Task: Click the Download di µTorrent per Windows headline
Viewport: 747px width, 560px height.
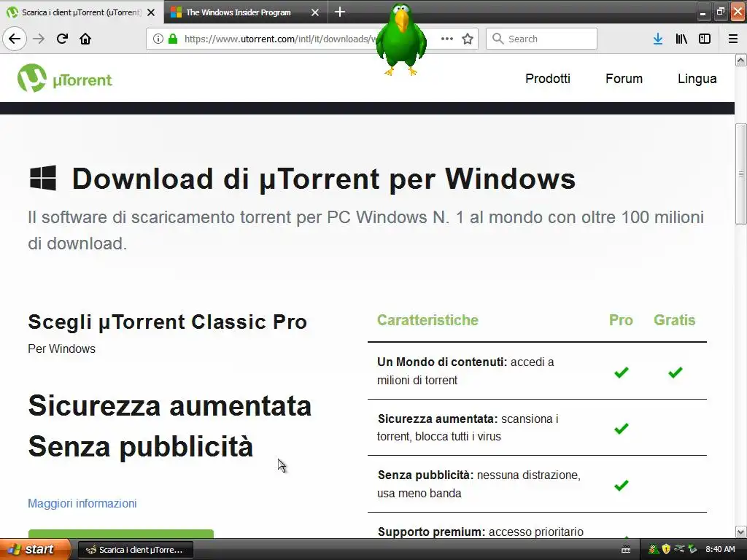Action: 323,179
